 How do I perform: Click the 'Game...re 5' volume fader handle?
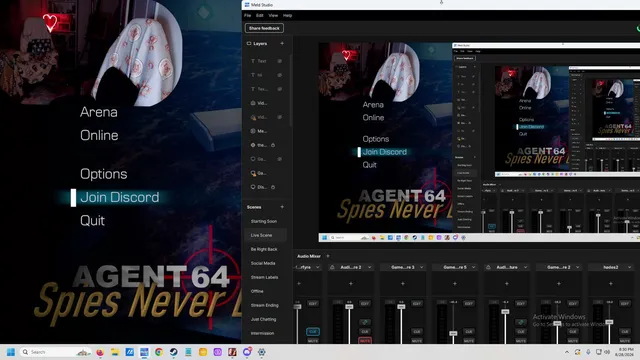(x=453, y=333)
